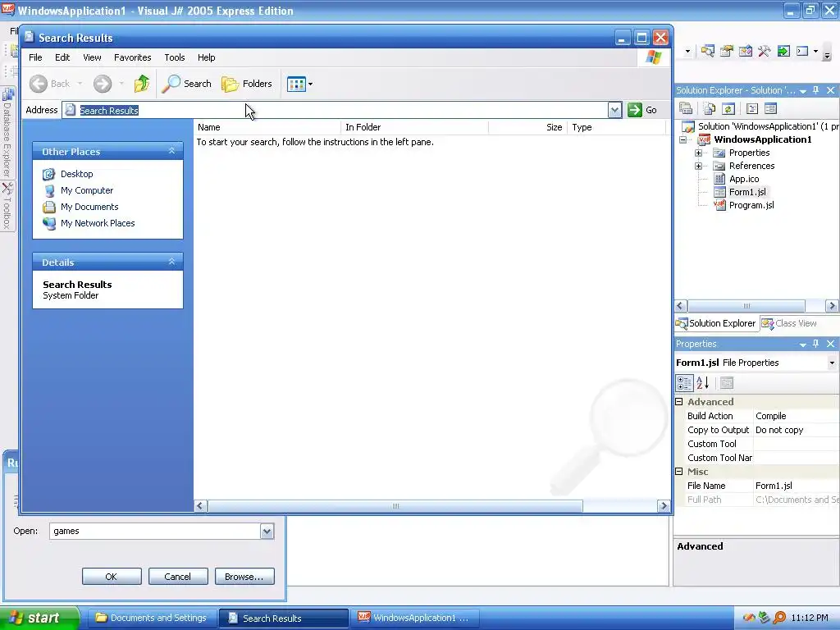Screen dimensions: 840x630
Task: Click the Name column header
Action: tap(267, 127)
